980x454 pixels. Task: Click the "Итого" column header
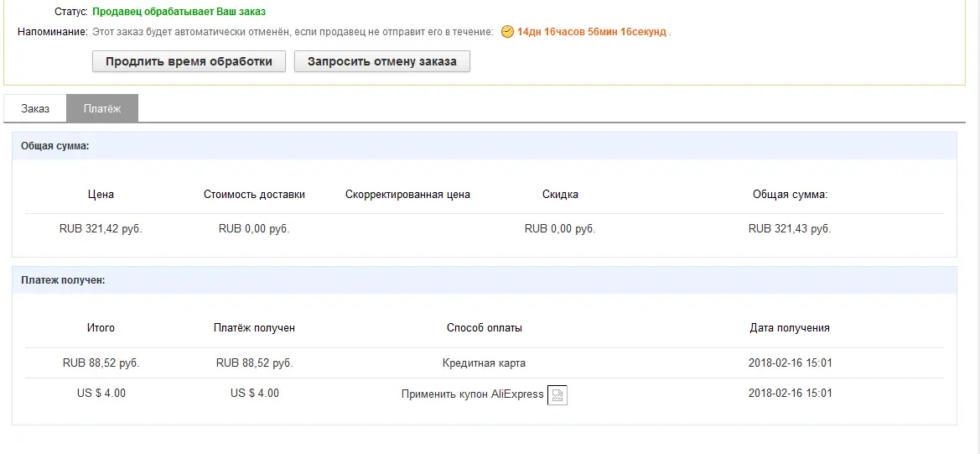[101, 327]
